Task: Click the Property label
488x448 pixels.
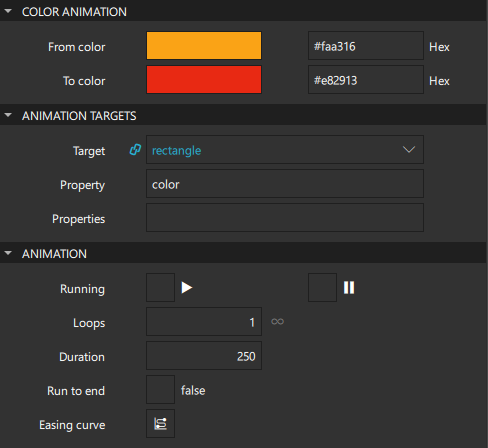Action: point(82,185)
